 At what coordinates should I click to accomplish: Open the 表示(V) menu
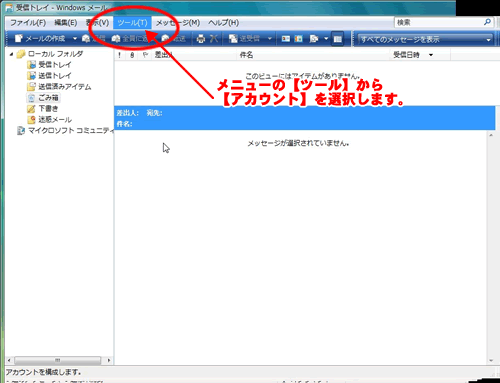tap(98, 23)
